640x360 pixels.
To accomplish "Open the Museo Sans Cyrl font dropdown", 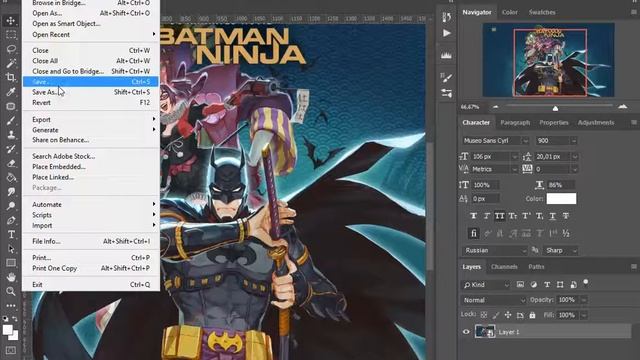I will 496,140.
